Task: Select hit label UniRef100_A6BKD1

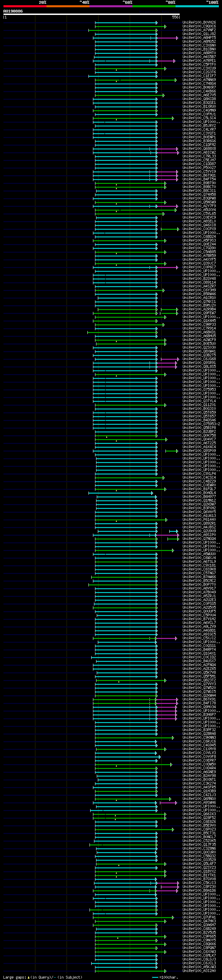Action: click(x=199, y=332)
